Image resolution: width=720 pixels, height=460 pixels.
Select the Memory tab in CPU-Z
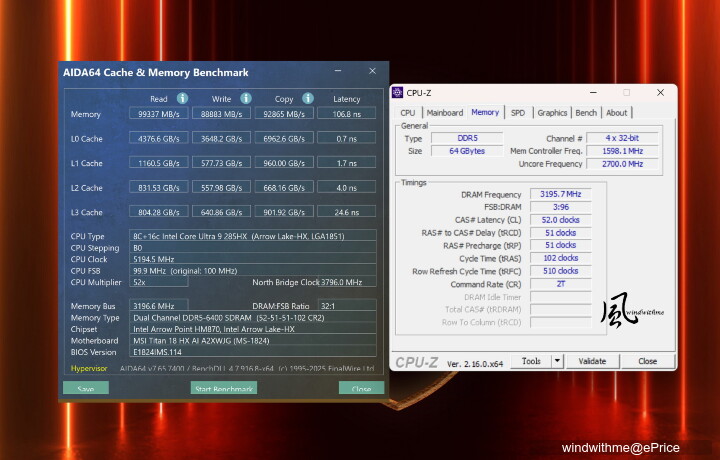pyautogui.click(x=485, y=112)
